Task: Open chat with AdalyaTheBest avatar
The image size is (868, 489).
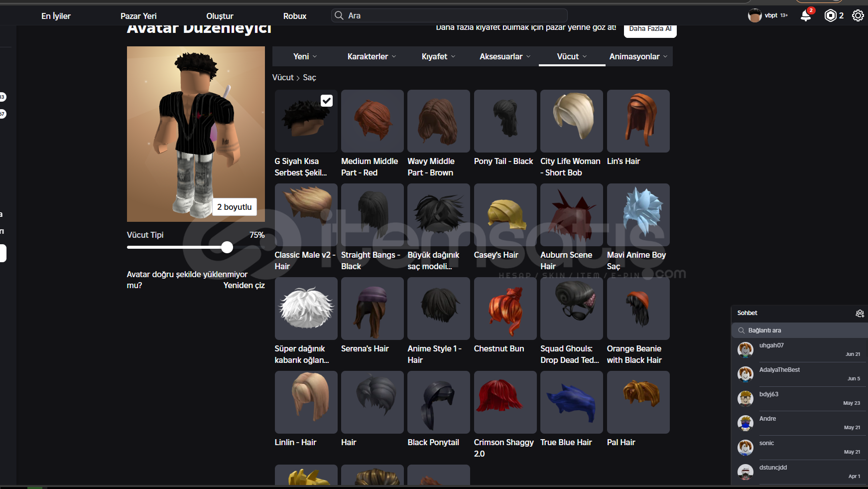Action: tap(745, 374)
